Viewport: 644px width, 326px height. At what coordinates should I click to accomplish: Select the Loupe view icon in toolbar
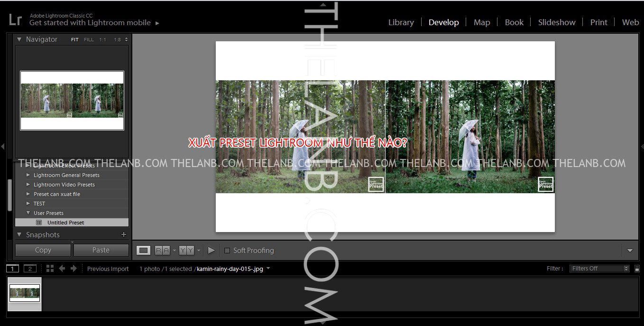coord(143,250)
